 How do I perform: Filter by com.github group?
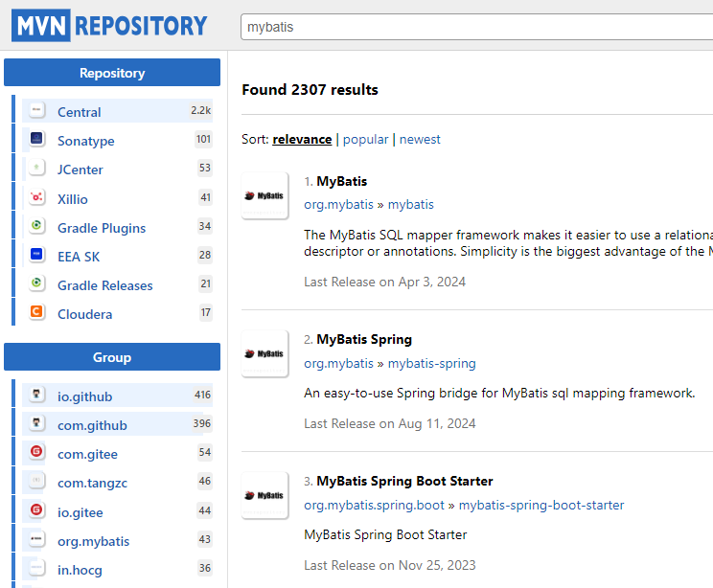[x=92, y=426]
